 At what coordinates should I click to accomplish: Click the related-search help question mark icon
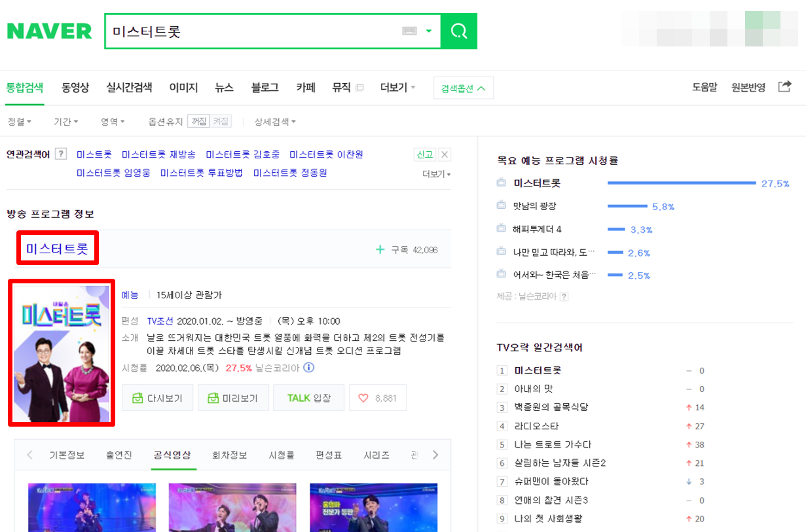click(x=61, y=154)
